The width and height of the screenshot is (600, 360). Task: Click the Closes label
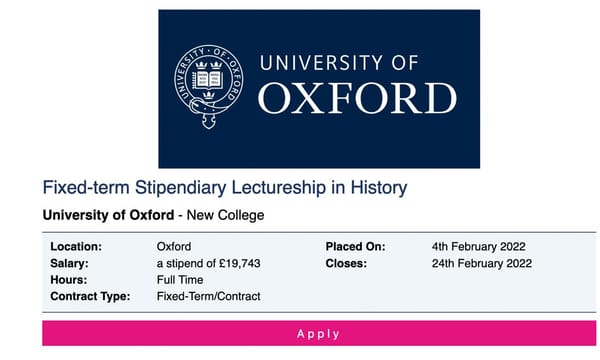click(x=346, y=263)
